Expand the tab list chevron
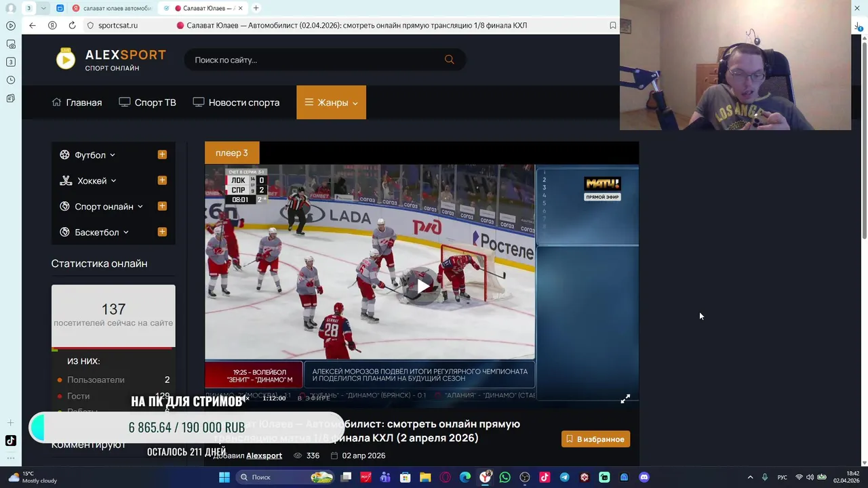 click(x=43, y=8)
